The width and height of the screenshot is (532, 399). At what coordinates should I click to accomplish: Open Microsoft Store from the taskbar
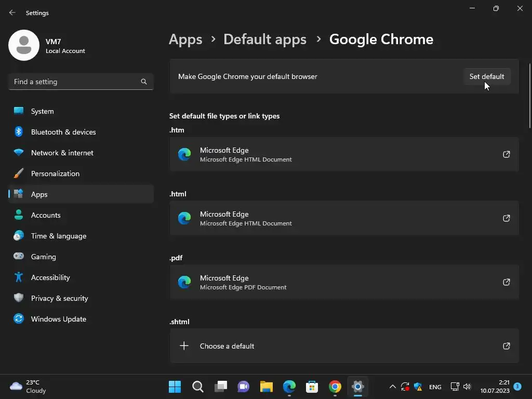click(x=312, y=387)
